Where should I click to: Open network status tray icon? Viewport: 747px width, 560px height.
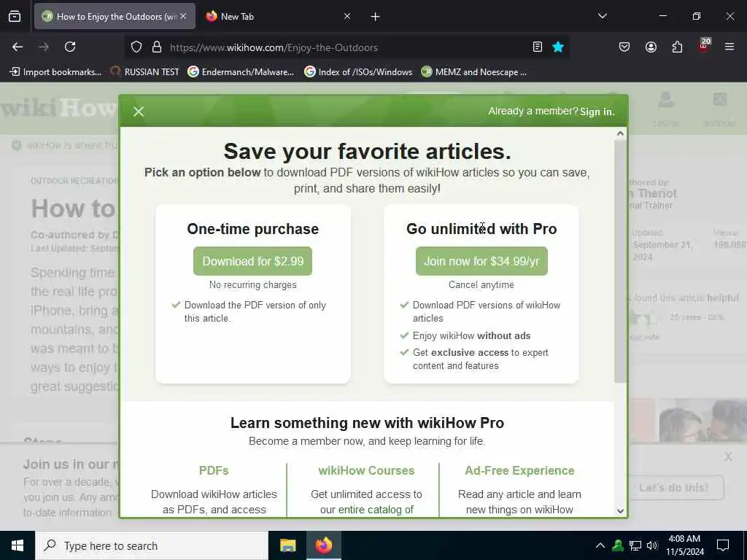click(x=635, y=545)
